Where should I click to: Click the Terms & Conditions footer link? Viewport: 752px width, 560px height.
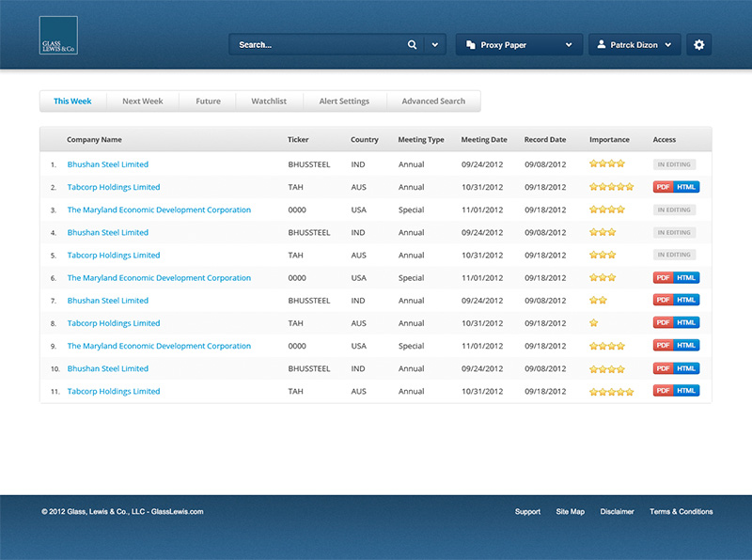point(681,512)
